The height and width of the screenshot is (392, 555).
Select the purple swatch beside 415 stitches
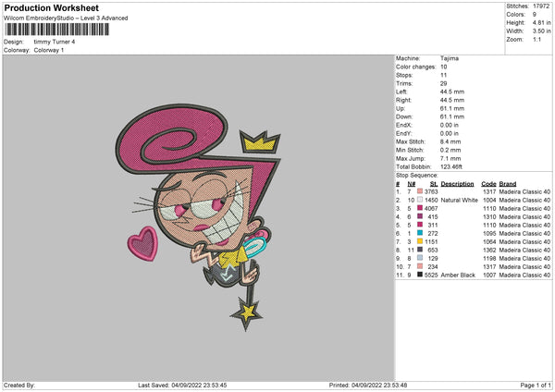[420, 216]
